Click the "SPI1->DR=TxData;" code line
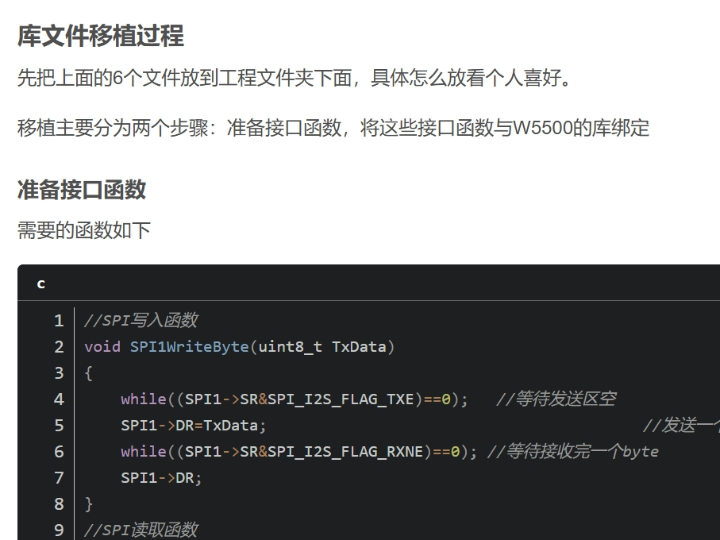 click(x=193, y=425)
